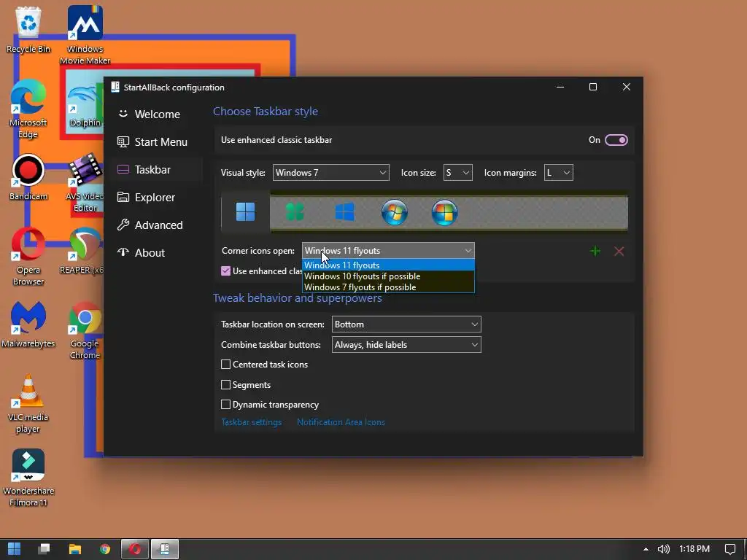Enable Dynamic transparency checkbox
747x560 pixels.
pos(226,404)
